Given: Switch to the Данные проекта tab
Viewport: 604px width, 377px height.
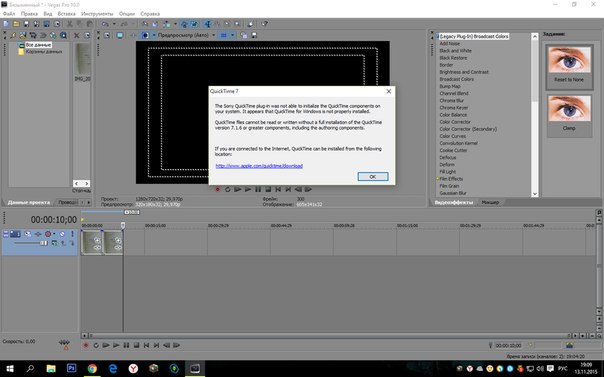Looking at the screenshot, I should pyautogui.click(x=29, y=202).
